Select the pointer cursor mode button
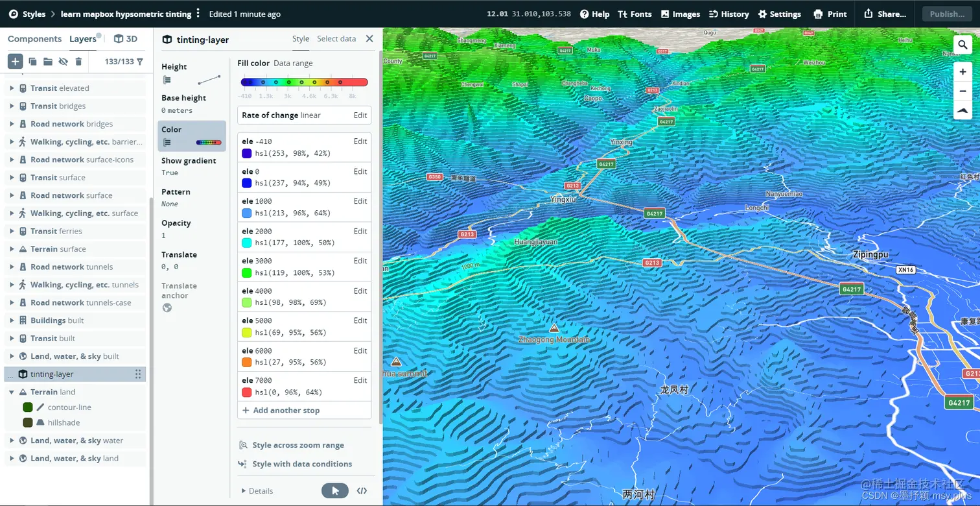This screenshot has width=980, height=506. 335,490
